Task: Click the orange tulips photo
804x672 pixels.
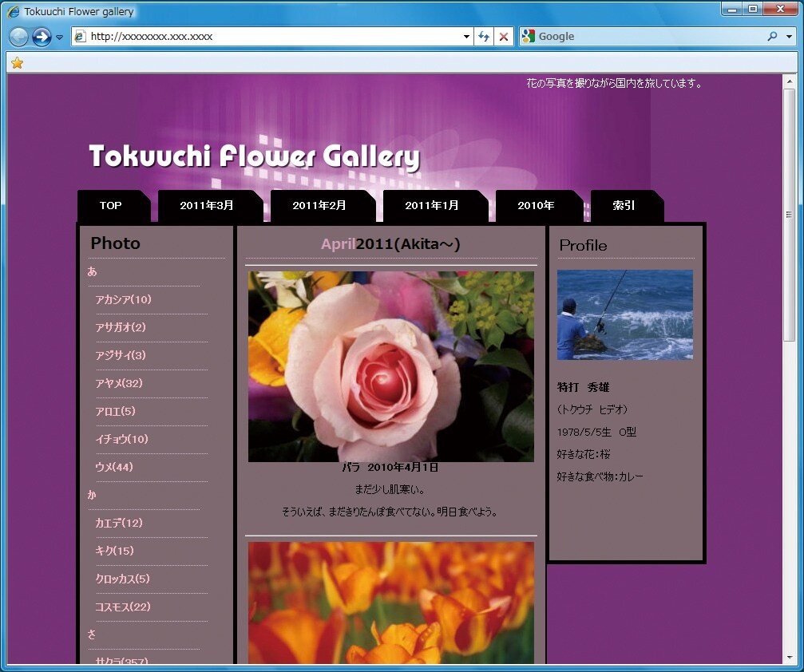Action: pyautogui.click(x=391, y=603)
